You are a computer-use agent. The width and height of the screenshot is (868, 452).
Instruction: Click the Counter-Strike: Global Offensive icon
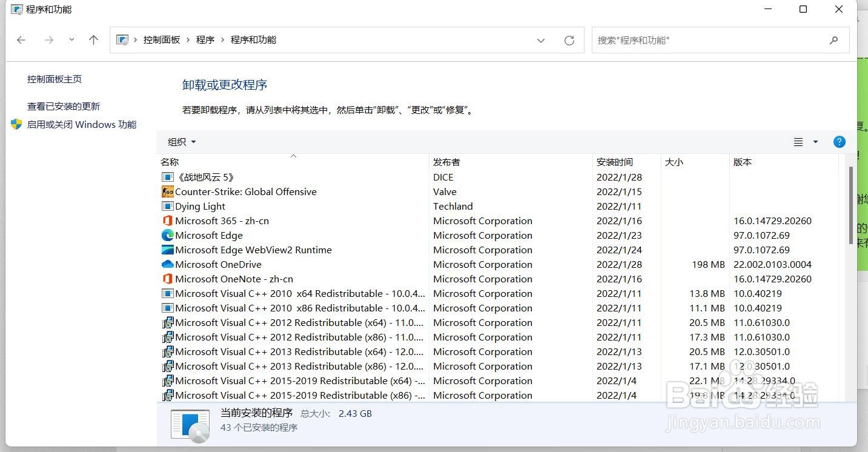[168, 192]
